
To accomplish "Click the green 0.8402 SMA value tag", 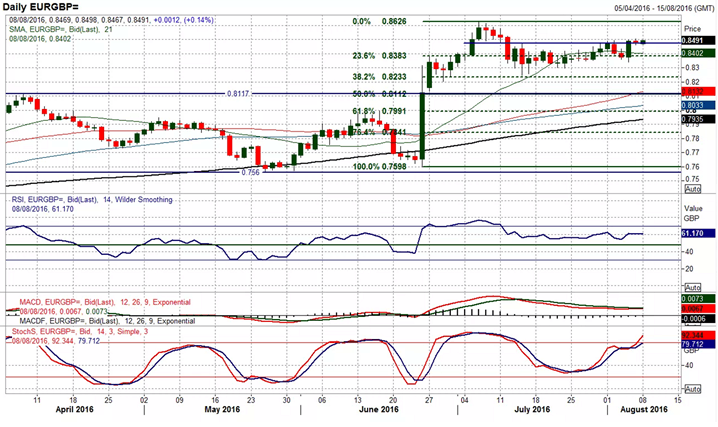I will (692, 53).
